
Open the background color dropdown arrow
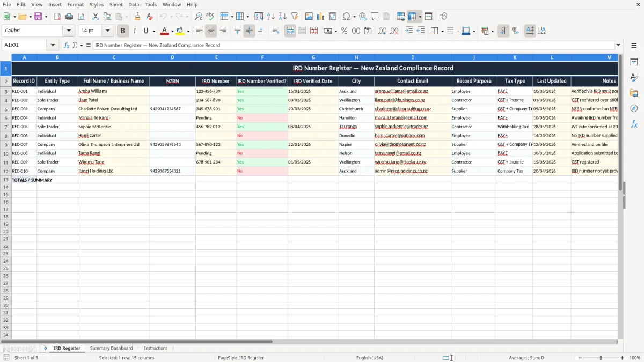[188, 31]
